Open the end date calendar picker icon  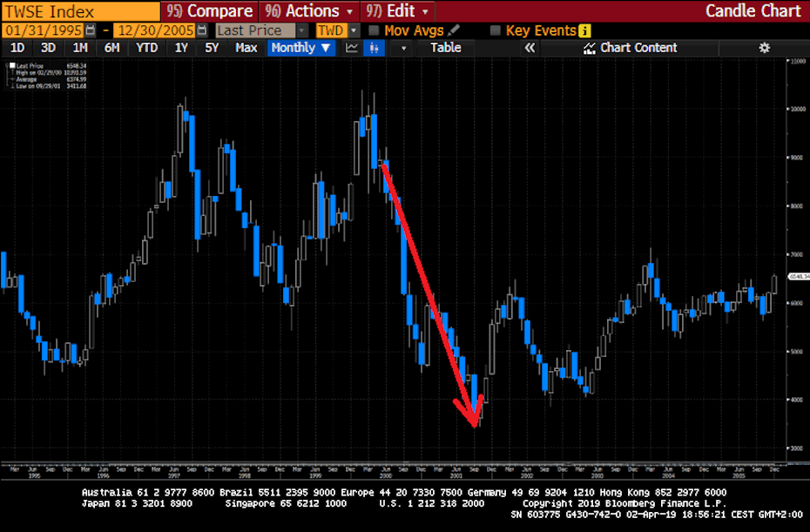(202, 30)
